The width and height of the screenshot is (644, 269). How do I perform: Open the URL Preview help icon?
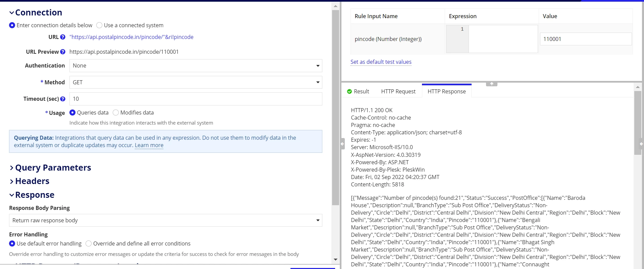63,52
